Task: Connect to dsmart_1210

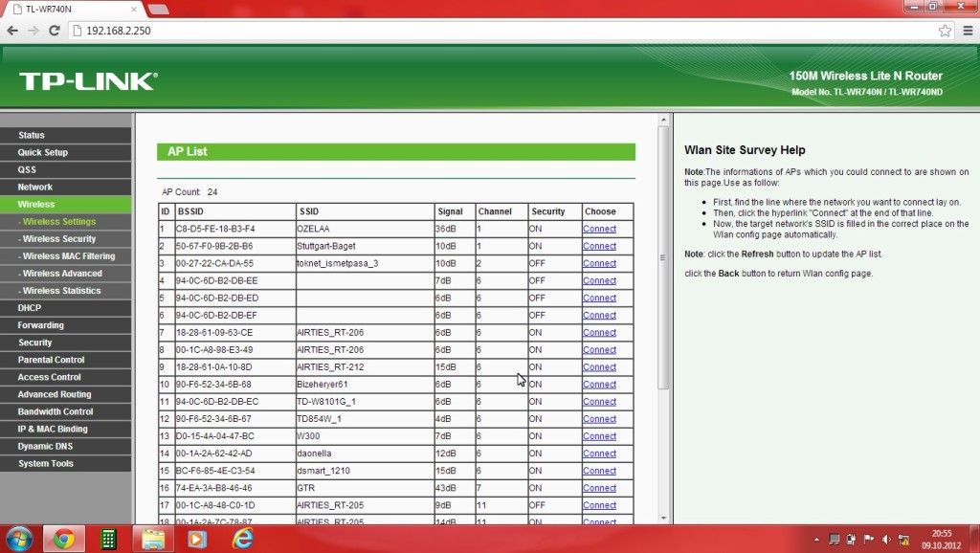Action: 599,471
